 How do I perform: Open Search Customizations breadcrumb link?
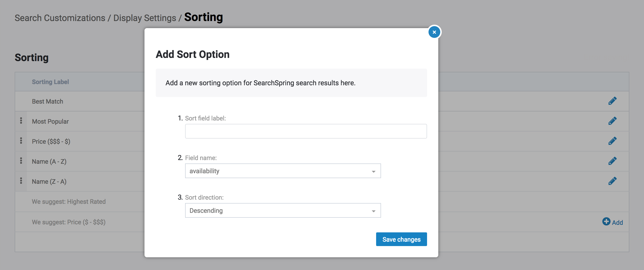point(60,17)
